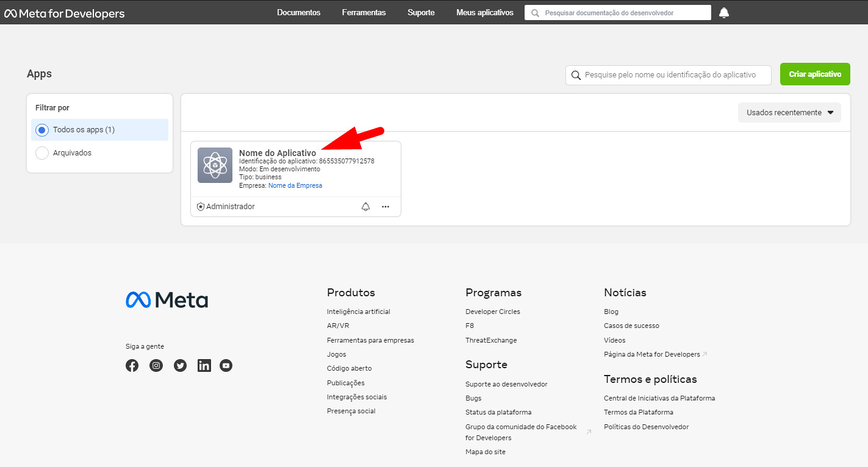Open the YouTube social icon in footer
This screenshot has width=868, height=467.
pos(226,366)
